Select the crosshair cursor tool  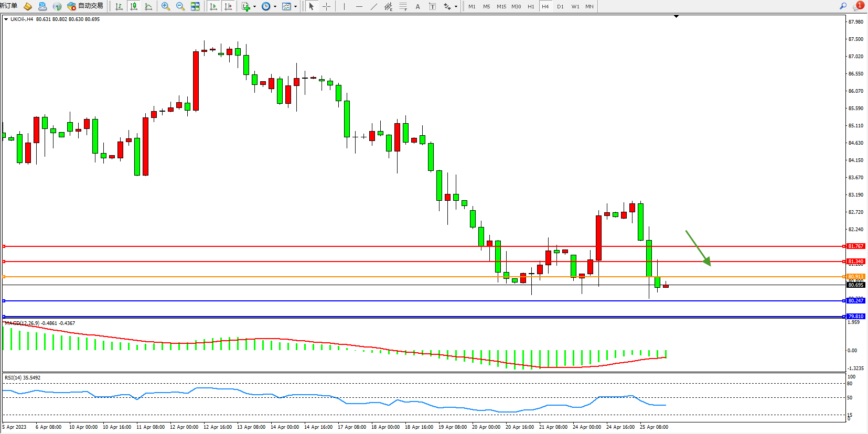(326, 6)
